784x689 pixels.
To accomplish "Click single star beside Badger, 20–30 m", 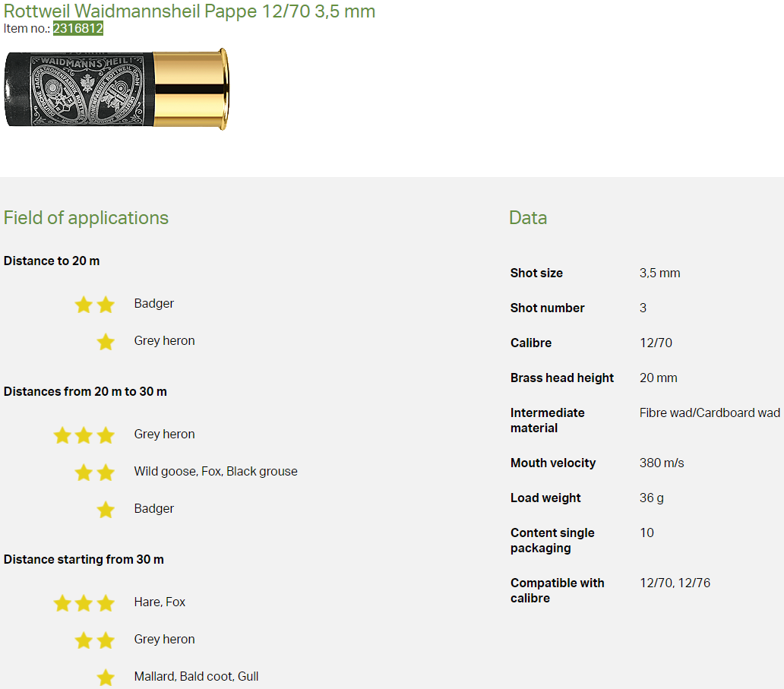I will (x=106, y=510).
